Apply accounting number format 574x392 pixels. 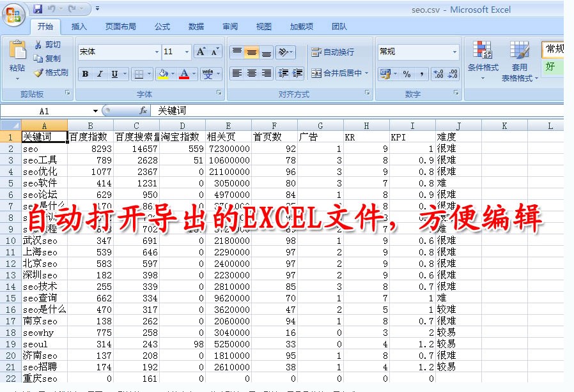pos(385,74)
